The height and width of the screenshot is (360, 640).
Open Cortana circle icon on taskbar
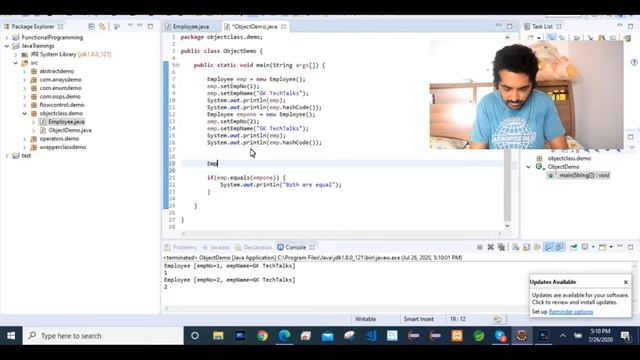point(195,336)
